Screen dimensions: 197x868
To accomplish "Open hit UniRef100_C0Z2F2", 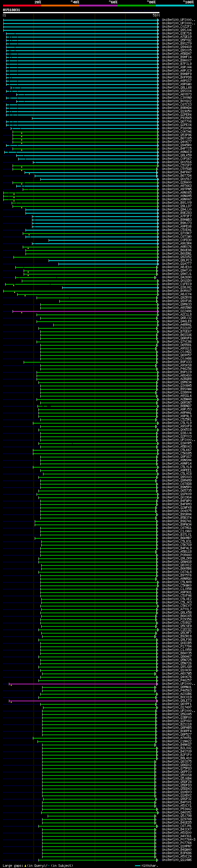I will (177, 26).
